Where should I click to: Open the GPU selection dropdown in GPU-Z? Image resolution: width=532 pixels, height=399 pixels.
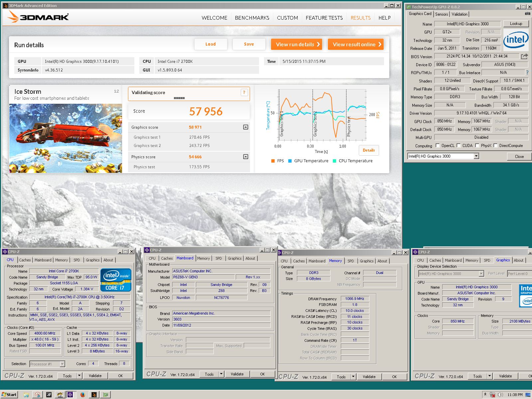tap(476, 156)
